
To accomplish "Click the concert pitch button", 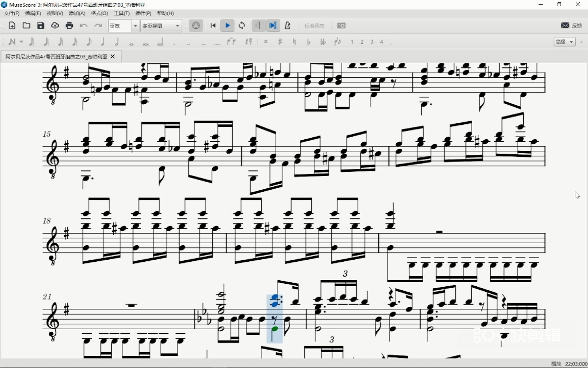I will point(314,26).
